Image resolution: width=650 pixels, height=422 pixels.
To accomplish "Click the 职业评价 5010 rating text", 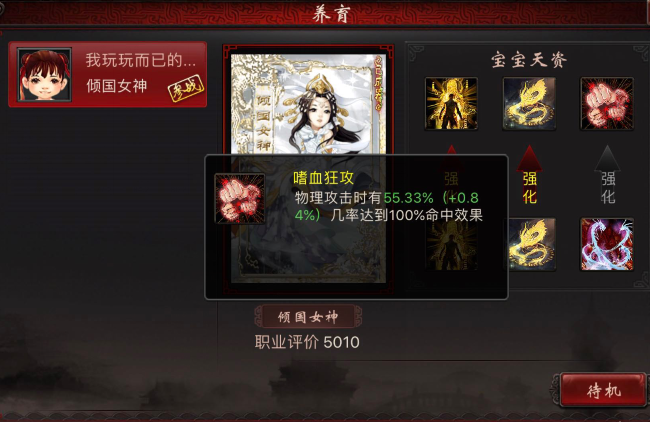I will (x=307, y=342).
